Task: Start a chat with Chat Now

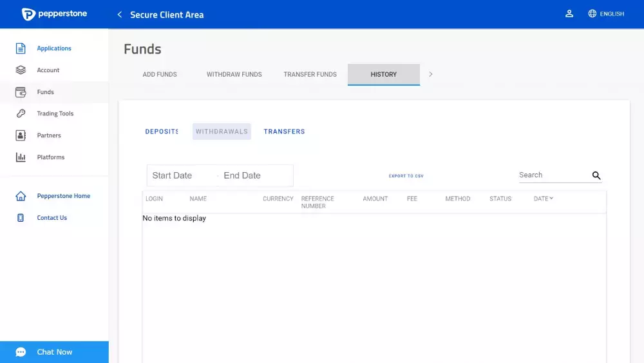Action: [54, 352]
